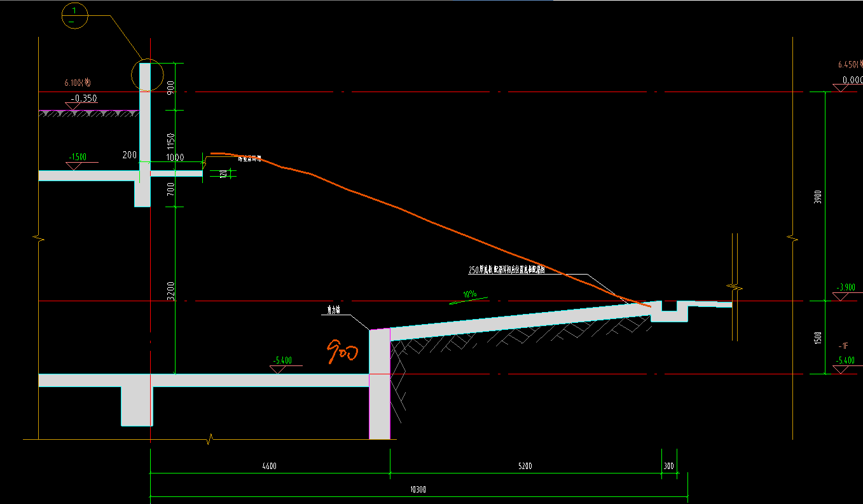Select the 6.450 slab elevation label

851,65
